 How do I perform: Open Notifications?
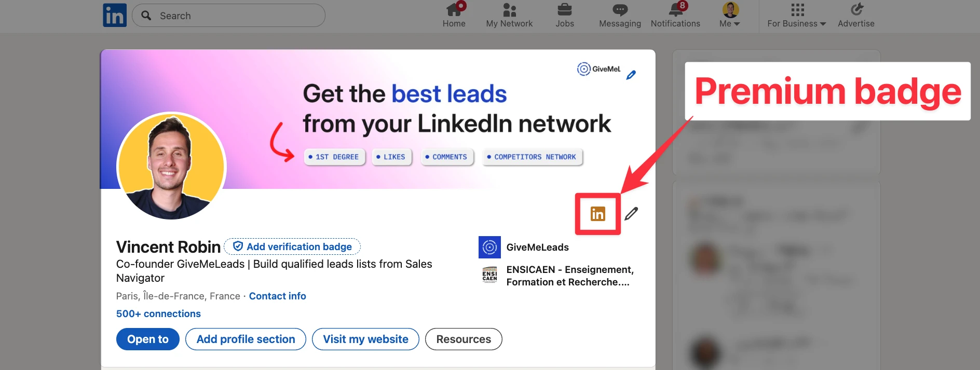675,15
